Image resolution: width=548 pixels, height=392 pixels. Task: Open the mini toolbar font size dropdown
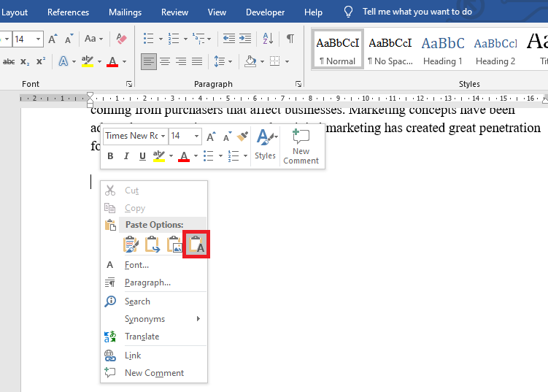click(x=196, y=136)
